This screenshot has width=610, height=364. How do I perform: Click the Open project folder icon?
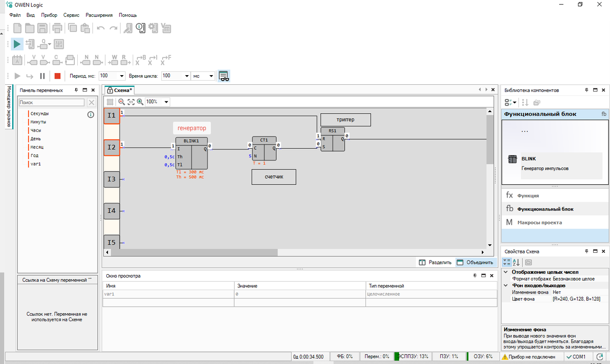(30, 28)
